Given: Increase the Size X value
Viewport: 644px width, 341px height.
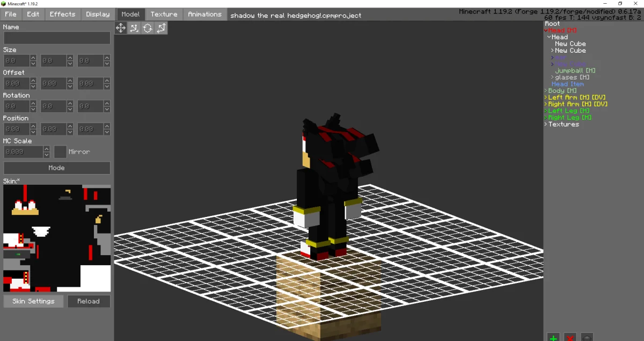Looking at the screenshot, I should [x=33, y=58].
